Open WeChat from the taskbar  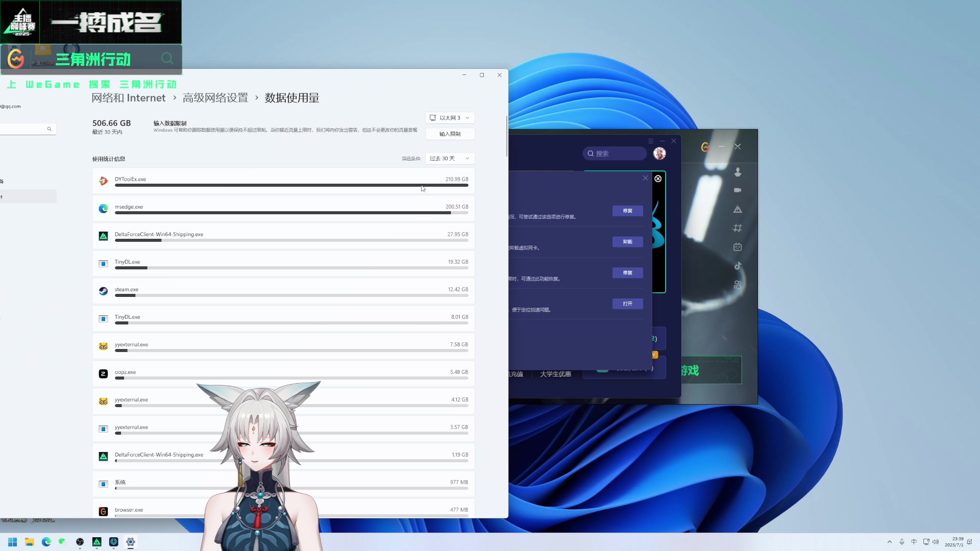coord(63,542)
